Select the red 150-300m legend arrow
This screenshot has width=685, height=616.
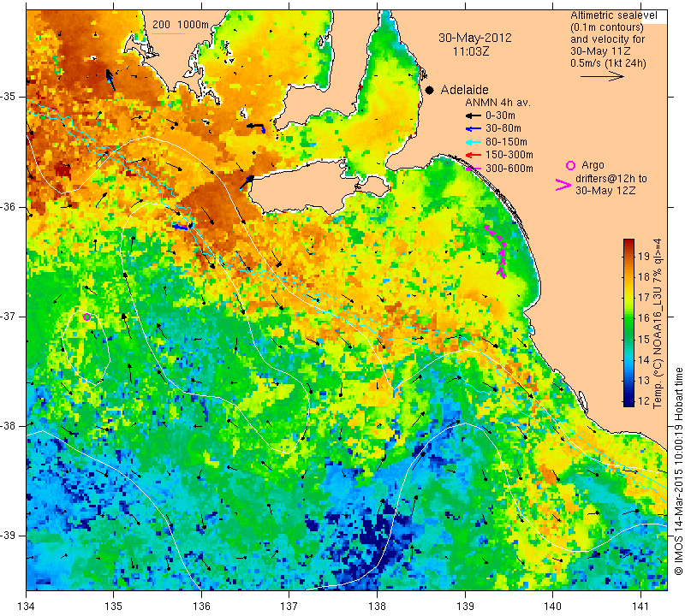click(x=473, y=155)
